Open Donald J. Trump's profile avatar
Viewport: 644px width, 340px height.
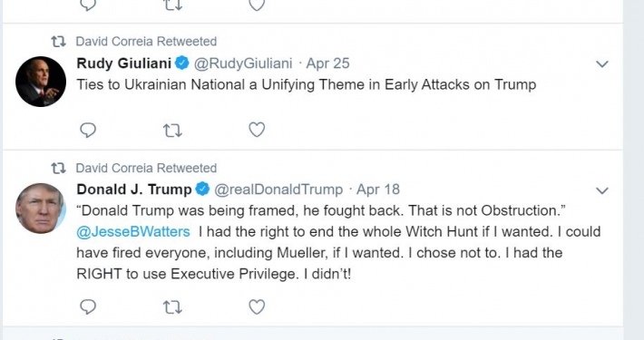pos(41,209)
